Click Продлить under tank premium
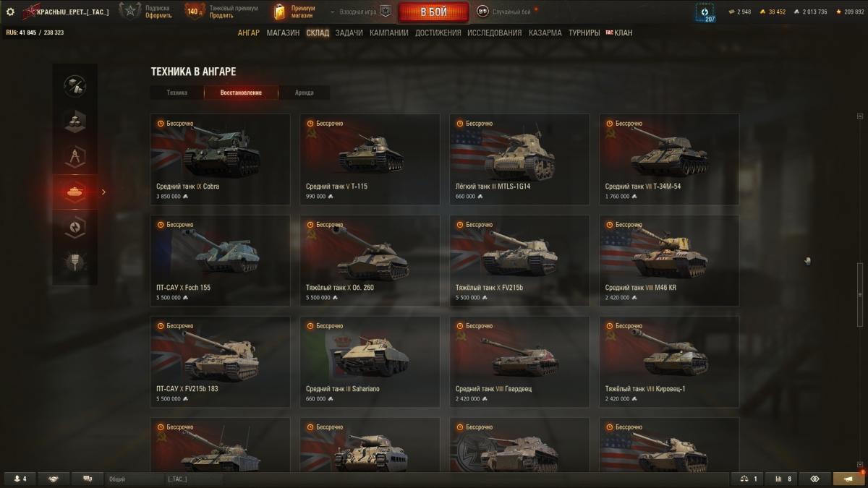Image resolution: width=868 pixels, height=488 pixels. tap(221, 15)
